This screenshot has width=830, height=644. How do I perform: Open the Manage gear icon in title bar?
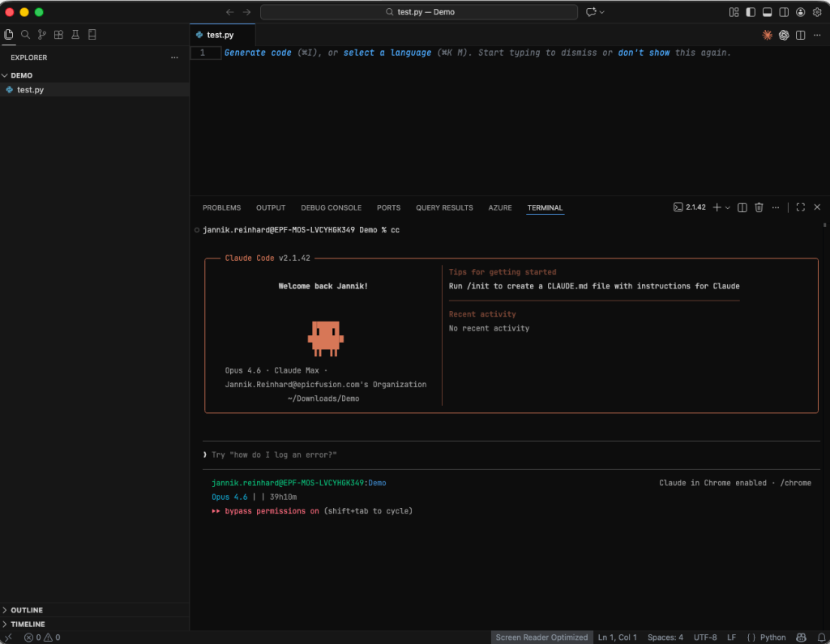click(x=817, y=12)
